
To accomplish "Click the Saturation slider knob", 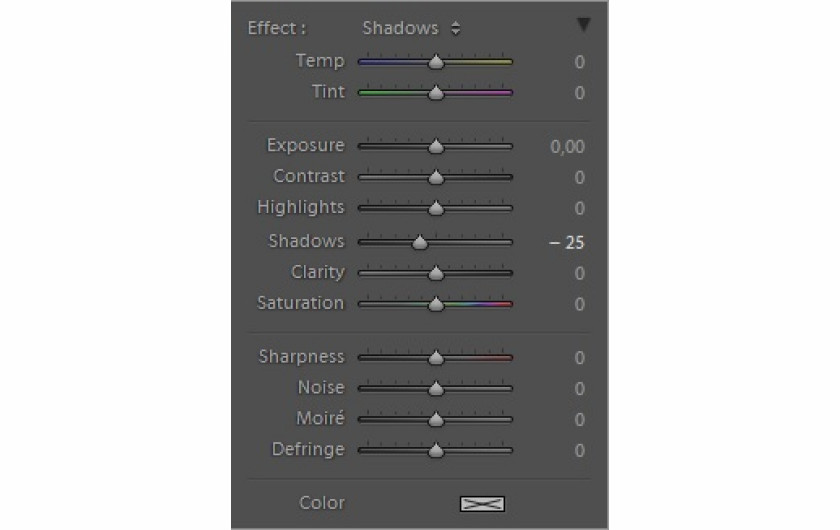I will 436,304.
